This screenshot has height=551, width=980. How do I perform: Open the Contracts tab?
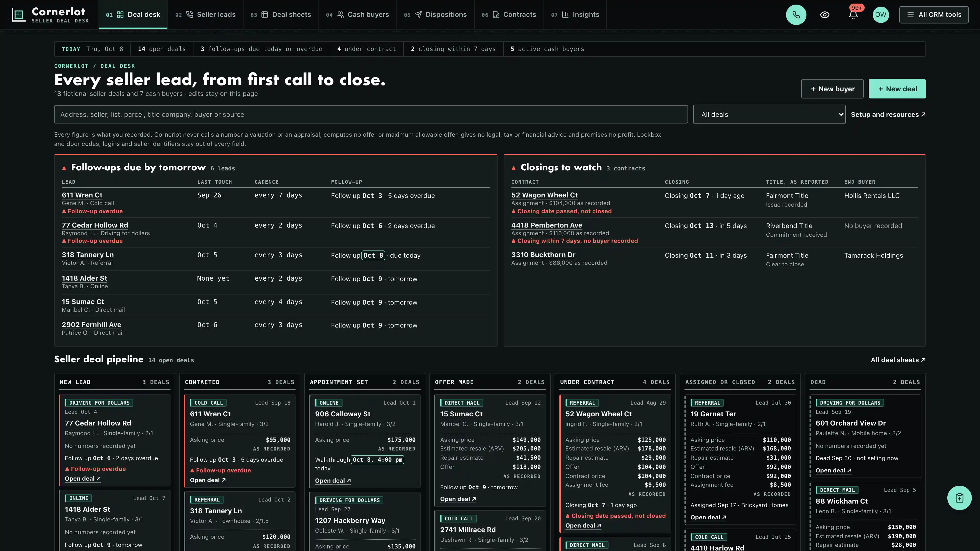pyautogui.click(x=509, y=15)
